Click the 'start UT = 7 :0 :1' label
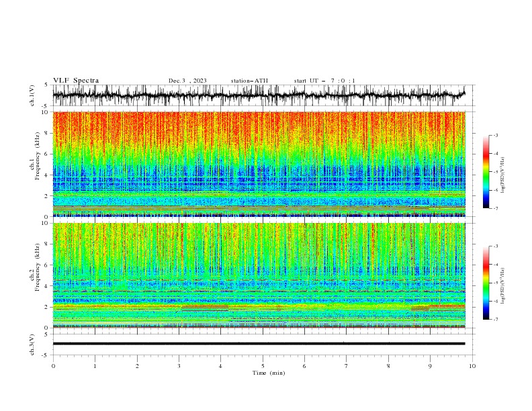The width and height of the screenshot is (532, 411). point(324,81)
